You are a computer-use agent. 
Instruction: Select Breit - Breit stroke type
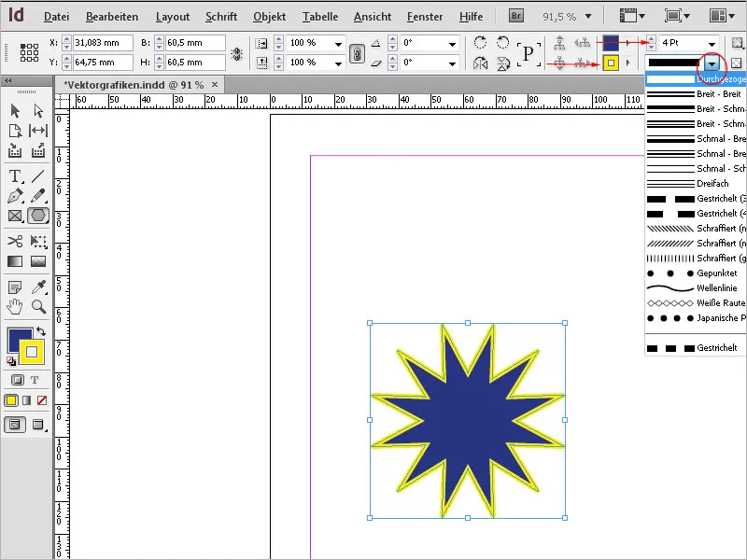coord(696,94)
